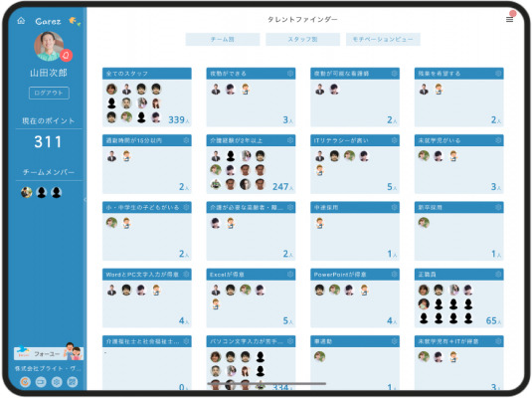Click the orange Carez circle icon in sidebar footer
The height and width of the screenshot is (398, 532).
tap(25, 382)
